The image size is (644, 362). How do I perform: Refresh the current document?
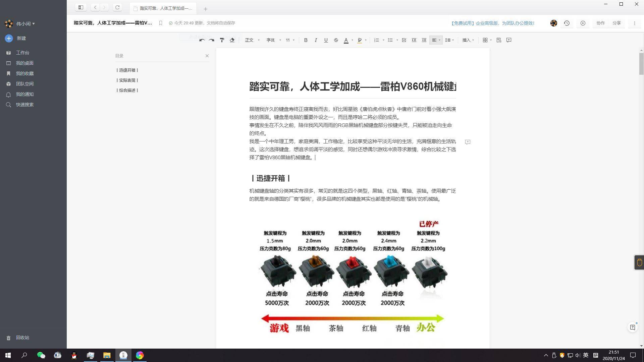[x=117, y=7]
